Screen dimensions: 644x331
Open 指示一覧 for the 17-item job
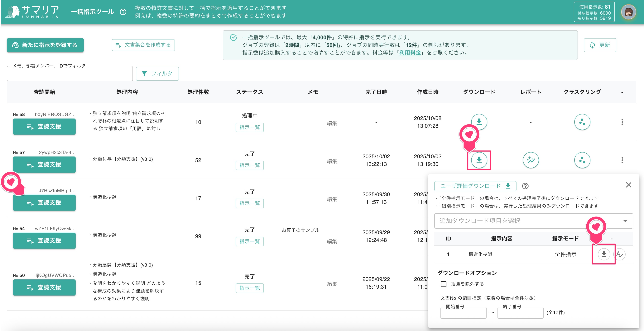click(x=249, y=203)
